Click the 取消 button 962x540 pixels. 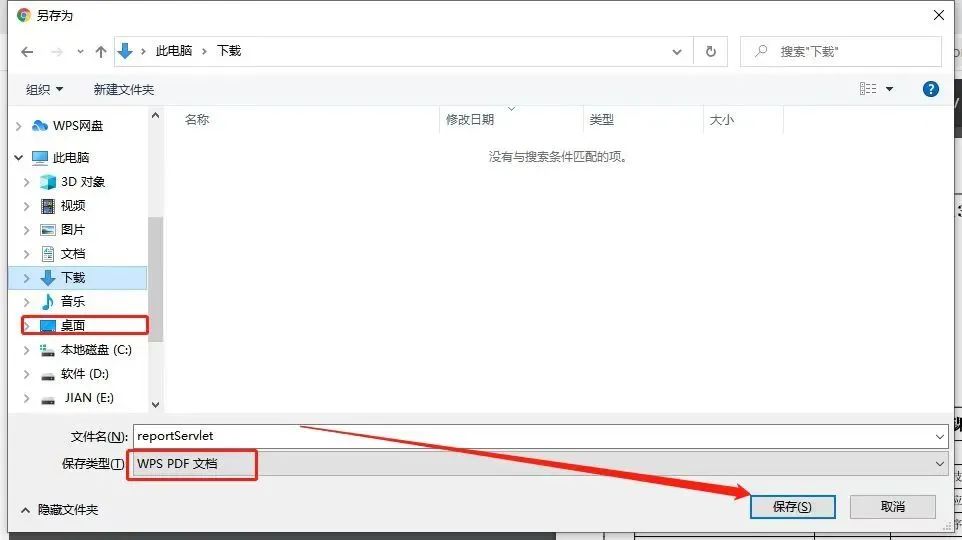(893, 507)
